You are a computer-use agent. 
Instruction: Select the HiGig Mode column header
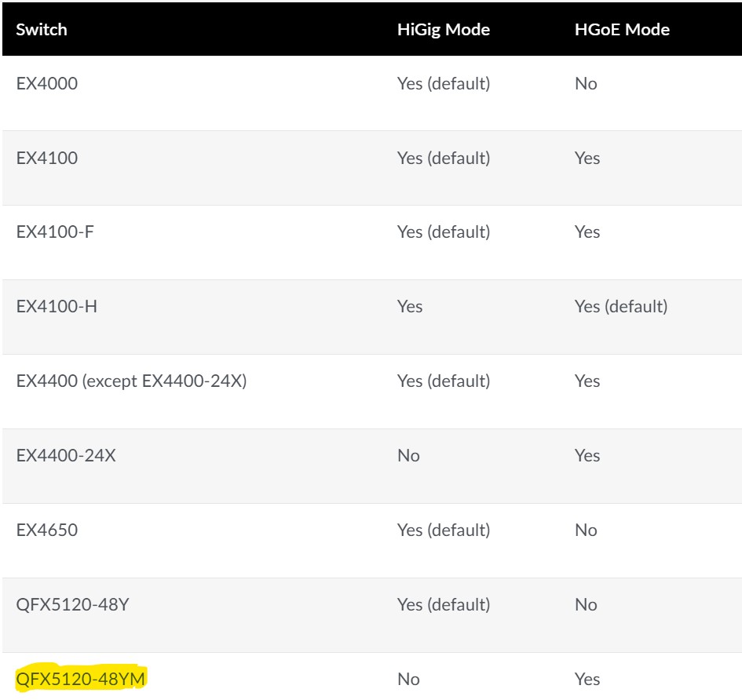[x=443, y=29]
